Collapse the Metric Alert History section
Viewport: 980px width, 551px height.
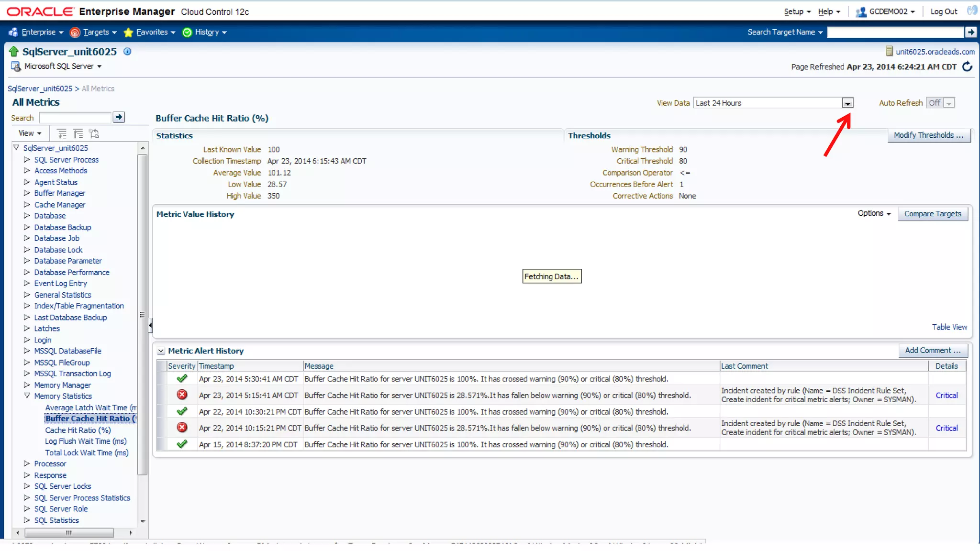[161, 351]
